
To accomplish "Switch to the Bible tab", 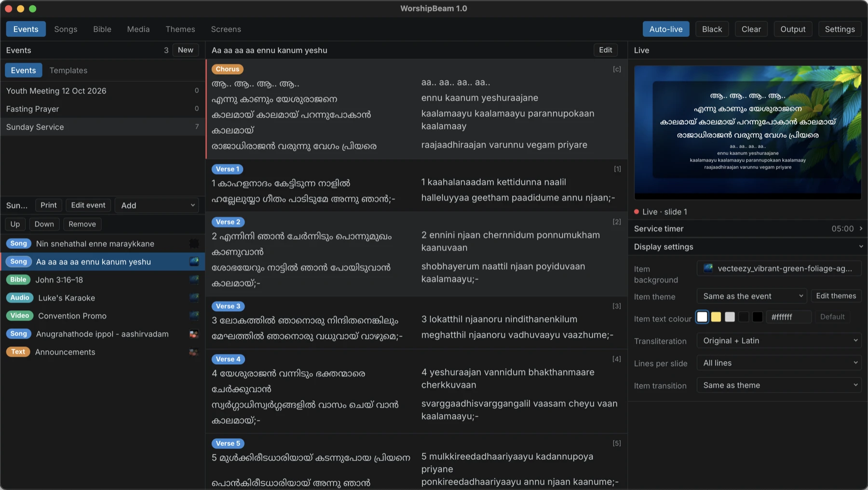I will [102, 29].
